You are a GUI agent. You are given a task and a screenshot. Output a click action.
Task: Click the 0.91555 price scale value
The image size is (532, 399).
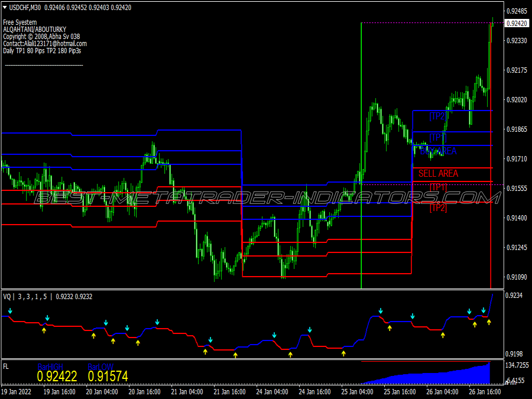tap(517, 189)
